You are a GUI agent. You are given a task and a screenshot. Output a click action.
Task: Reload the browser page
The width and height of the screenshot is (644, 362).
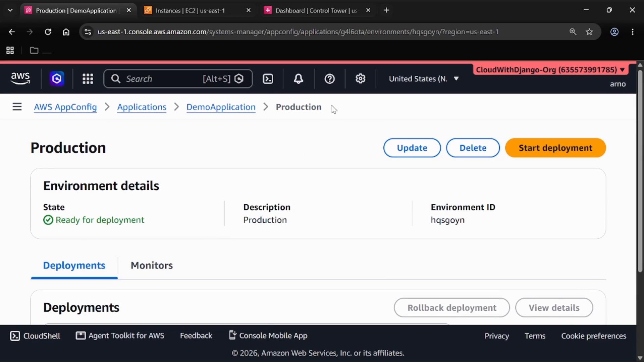(x=48, y=32)
